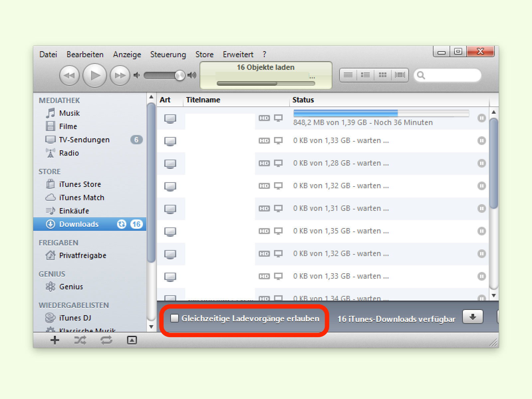Click the loud volume speaker icon
The height and width of the screenshot is (399, 532).
pyautogui.click(x=192, y=75)
